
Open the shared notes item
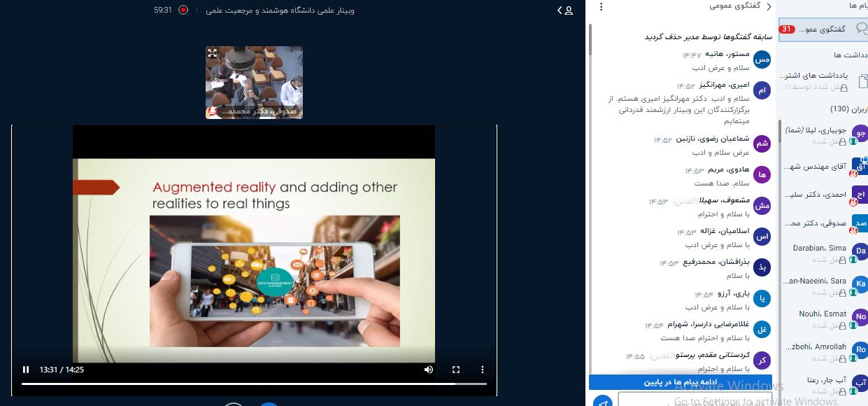coord(823,80)
